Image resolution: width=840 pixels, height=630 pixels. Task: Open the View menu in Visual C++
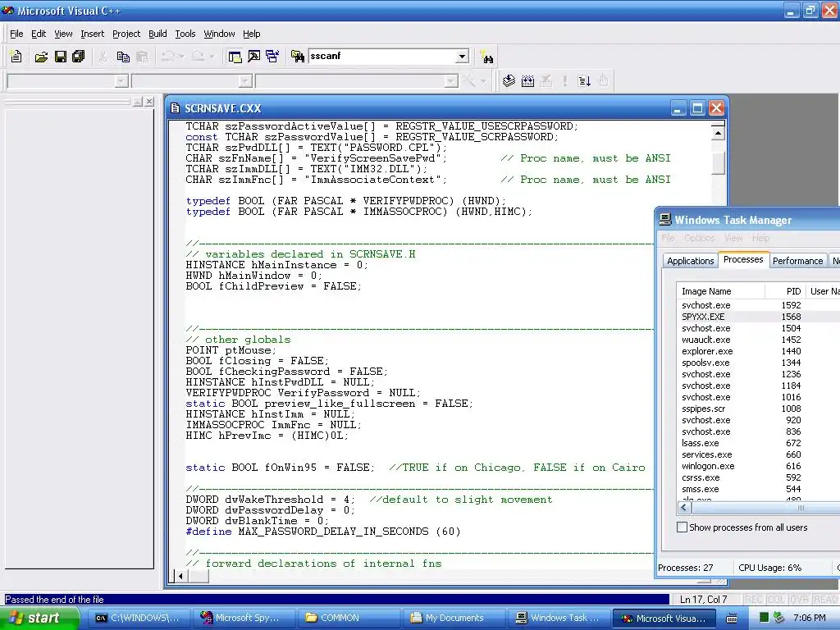63,34
